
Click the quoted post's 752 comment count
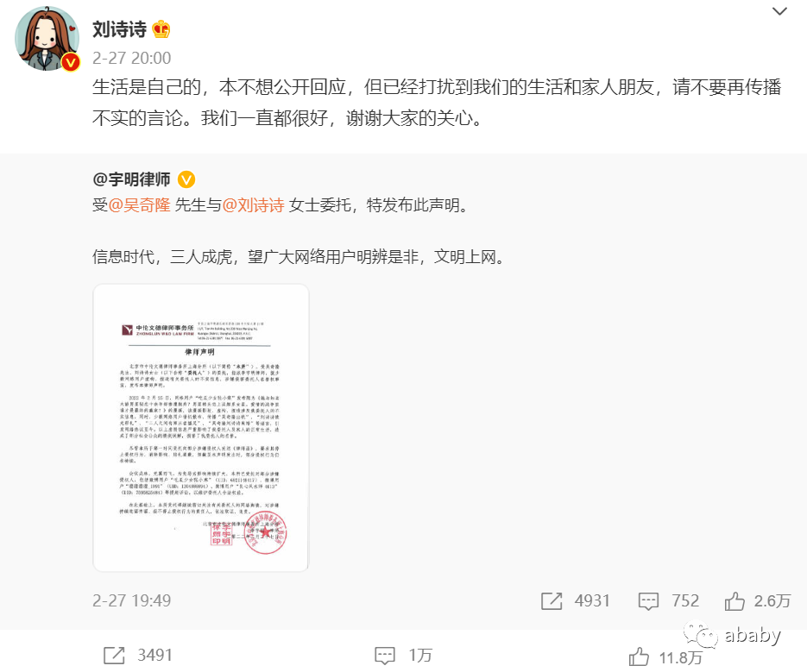coord(685,600)
